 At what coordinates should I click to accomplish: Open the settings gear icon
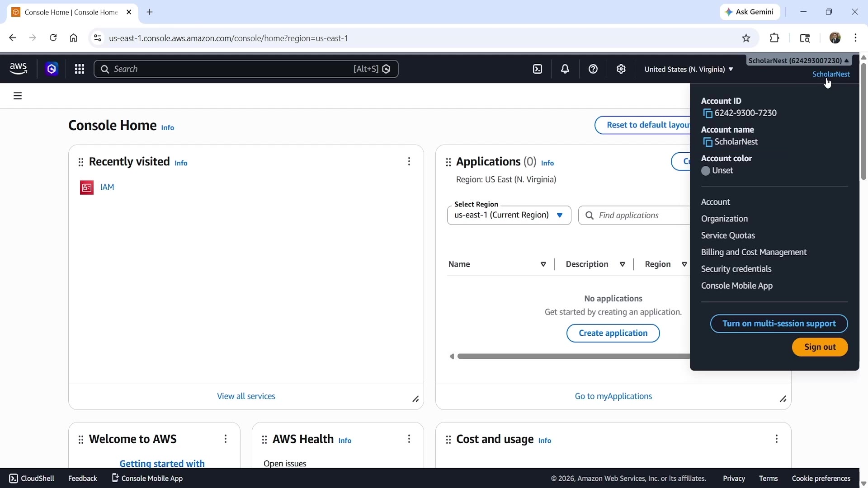click(x=621, y=69)
